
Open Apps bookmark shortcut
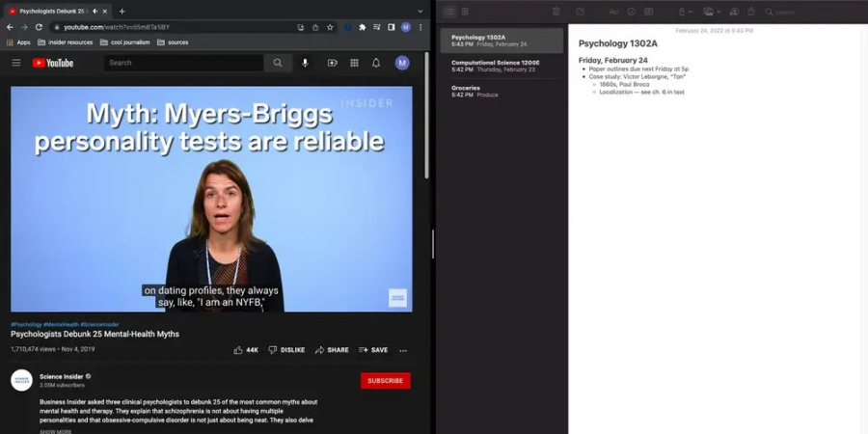[18, 42]
